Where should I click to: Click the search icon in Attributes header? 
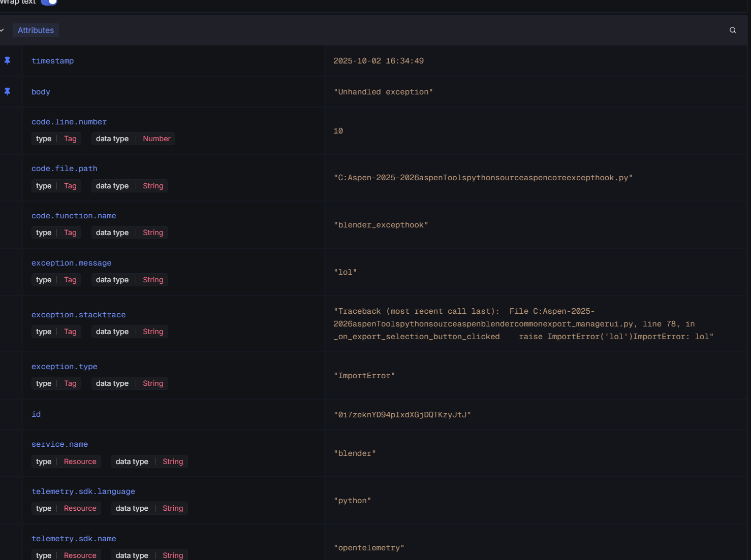tap(732, 30)
